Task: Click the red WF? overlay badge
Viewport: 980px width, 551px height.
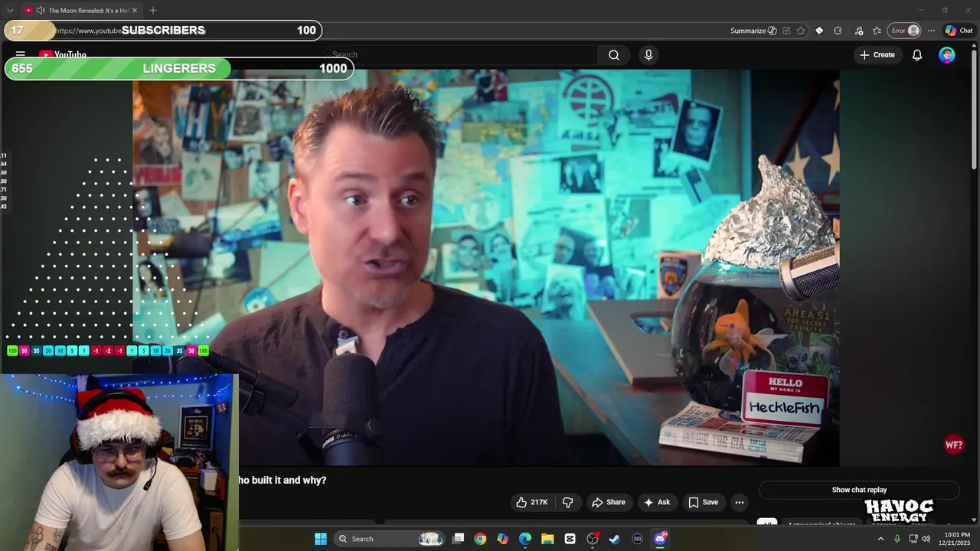Action: tap(954, 445)
